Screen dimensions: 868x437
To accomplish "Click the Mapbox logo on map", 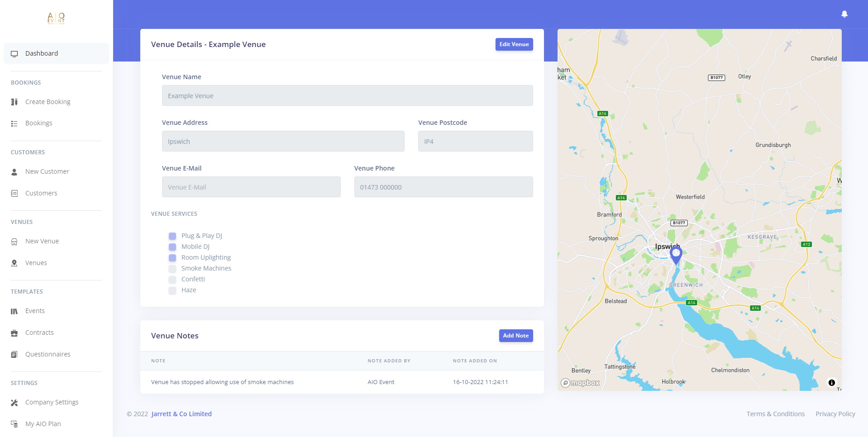I will pyautogui.click(x=580, y=383).
